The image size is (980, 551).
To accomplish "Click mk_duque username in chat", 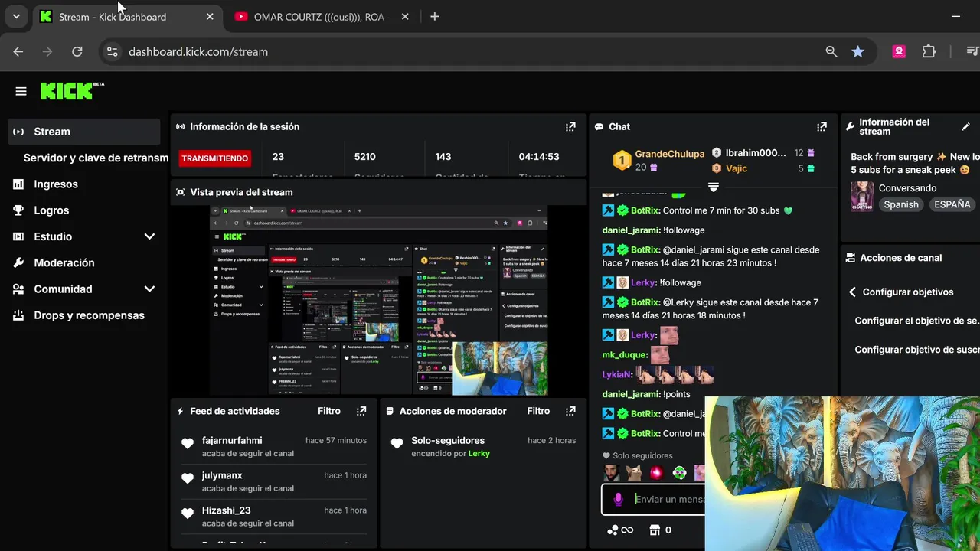I will click(x=625, y=355).
